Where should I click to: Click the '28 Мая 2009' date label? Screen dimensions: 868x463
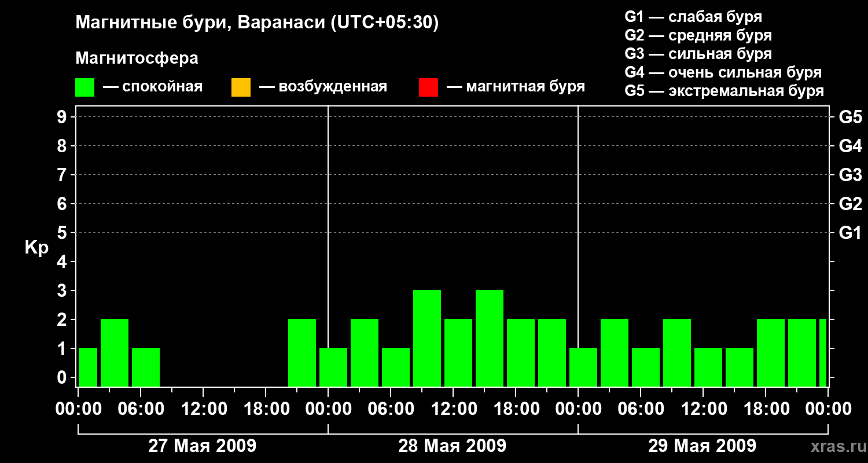click(x=453, y=446)
